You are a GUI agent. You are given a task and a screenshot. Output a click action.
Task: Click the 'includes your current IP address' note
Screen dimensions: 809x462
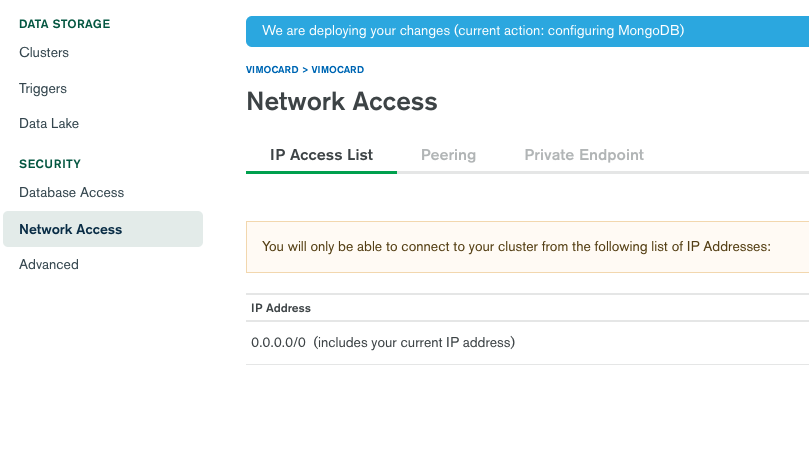(x=414, y=343)
